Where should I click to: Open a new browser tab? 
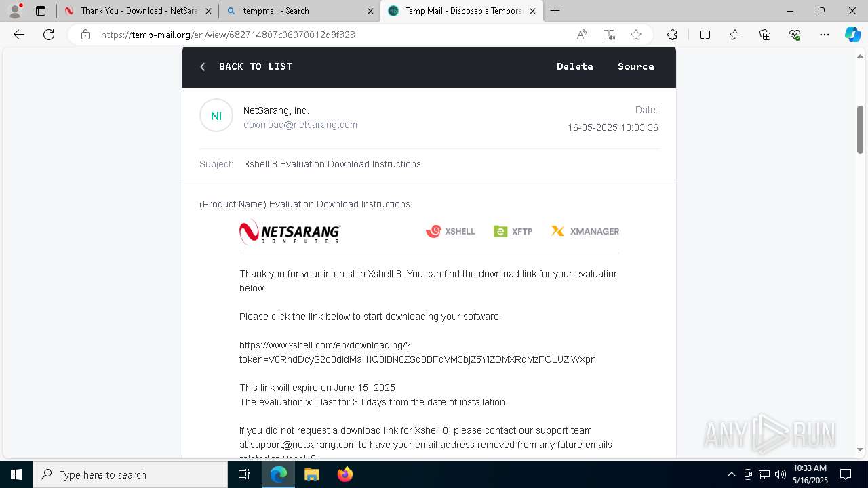point(555,11)
